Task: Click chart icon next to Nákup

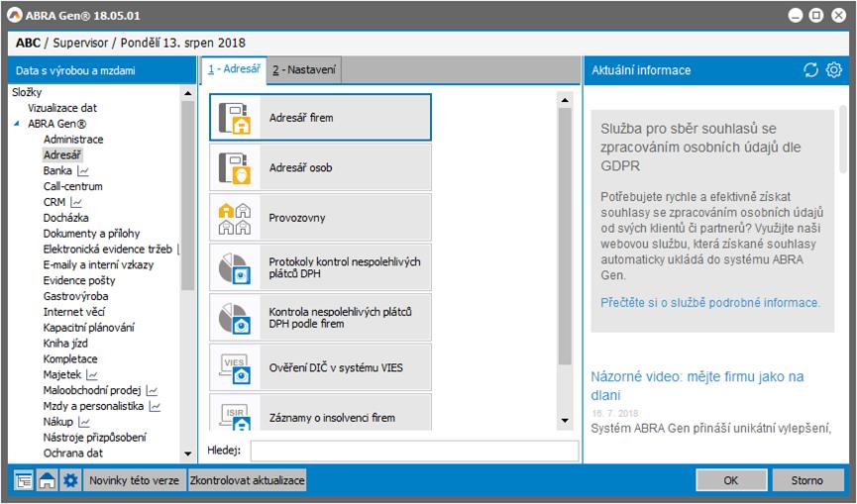Action: tap(83, 422)
